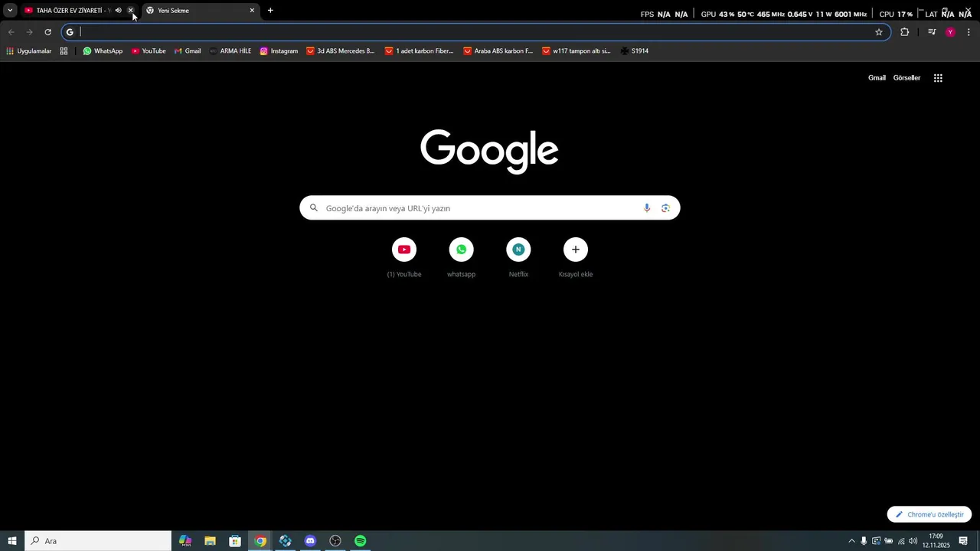Open the Instagram bookmark

(x=279, y=51)
